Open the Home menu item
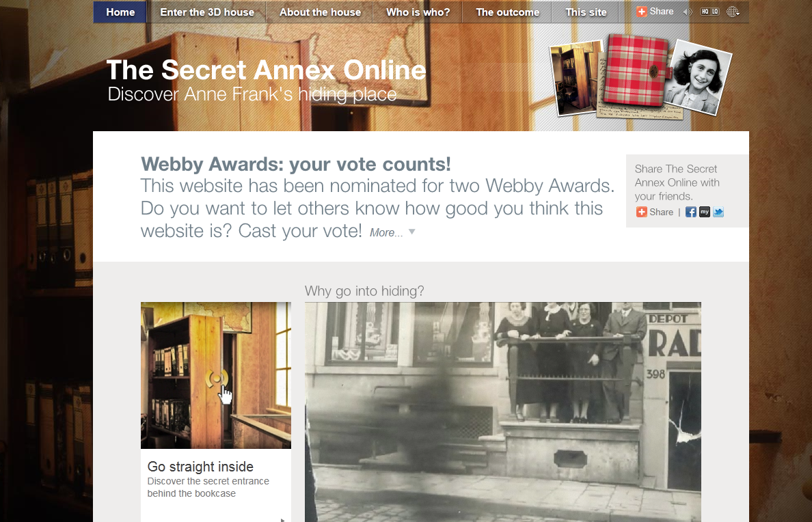The image size is (812, 522). pos(120,12)
